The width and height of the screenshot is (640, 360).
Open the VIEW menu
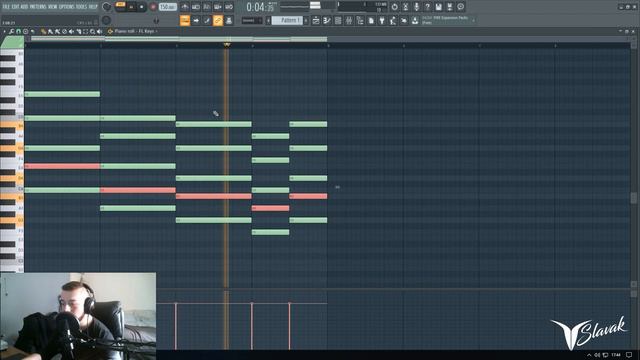point(53,7)
